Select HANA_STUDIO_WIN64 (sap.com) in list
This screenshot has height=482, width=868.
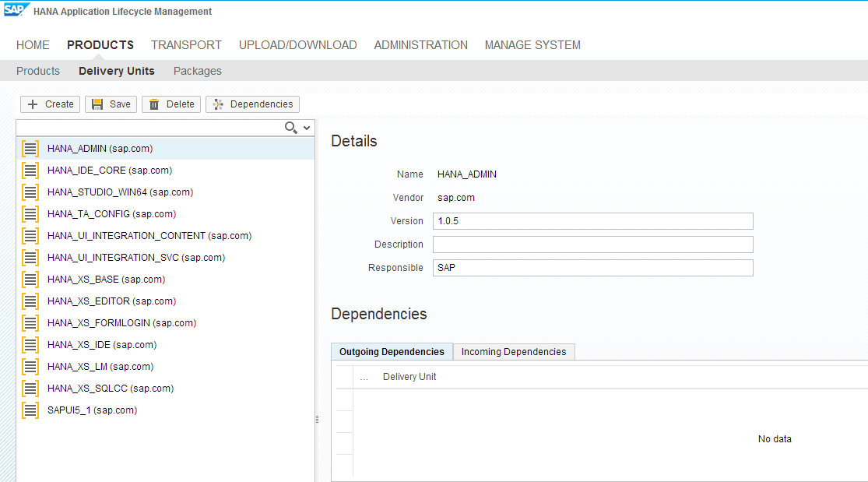click(166, 192)
